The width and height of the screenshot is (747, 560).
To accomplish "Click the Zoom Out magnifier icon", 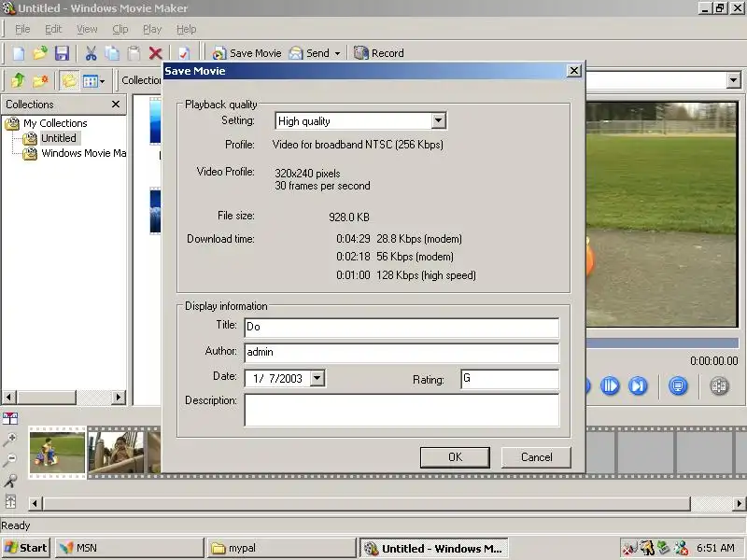I will 10,459.
